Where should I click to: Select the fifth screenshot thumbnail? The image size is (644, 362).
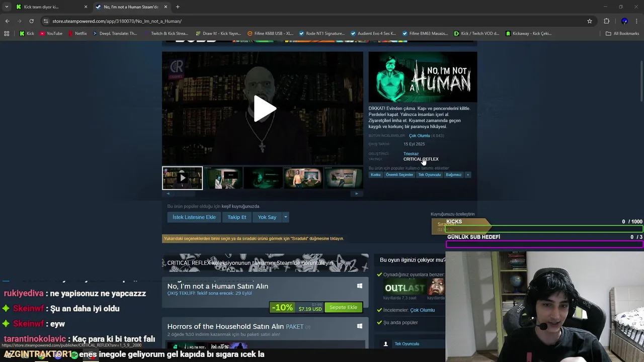click(x=343, y=178)
